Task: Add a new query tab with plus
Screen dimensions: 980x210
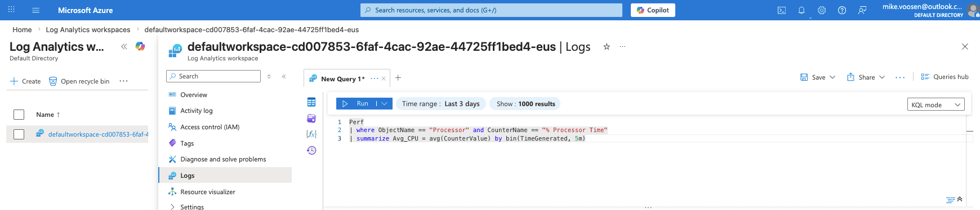Action: [x=398, y=78]
